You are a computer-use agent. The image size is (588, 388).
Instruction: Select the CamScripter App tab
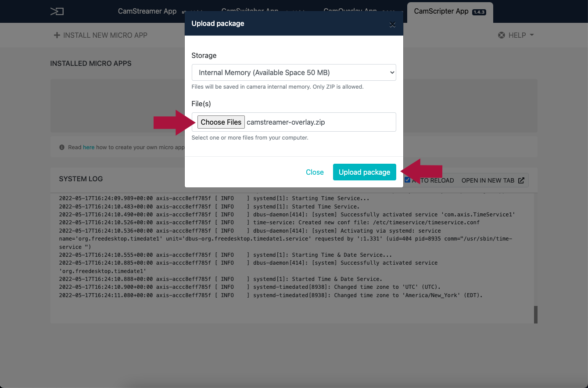(450, 12)
